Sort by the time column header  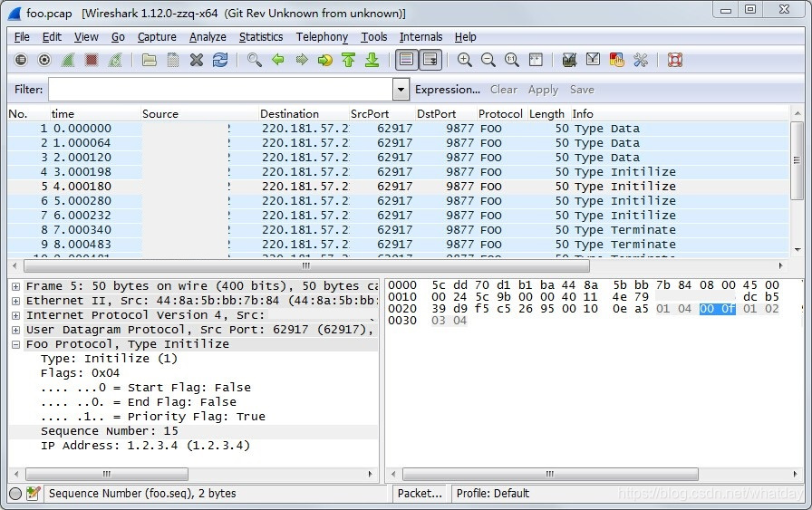95,114
